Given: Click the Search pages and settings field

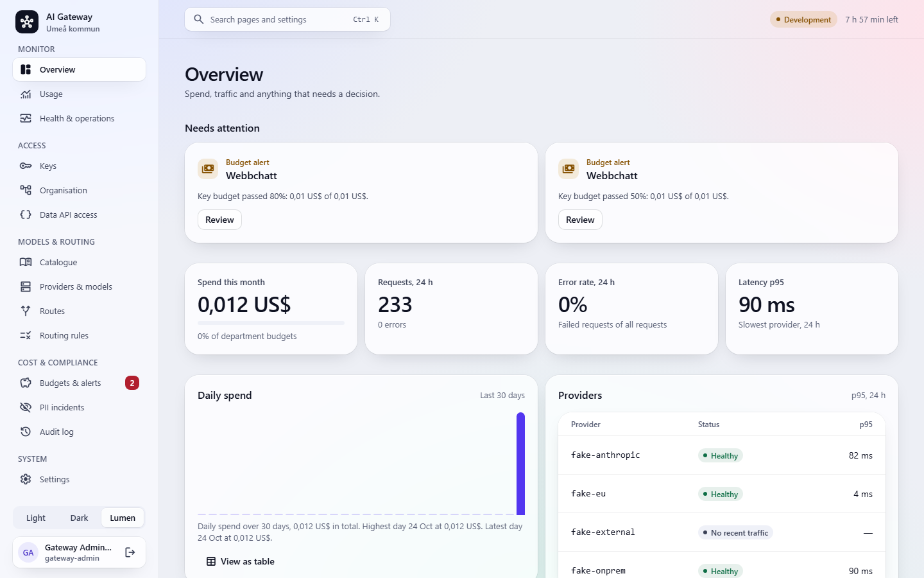Looking at the screenshot, I should 287,19.
